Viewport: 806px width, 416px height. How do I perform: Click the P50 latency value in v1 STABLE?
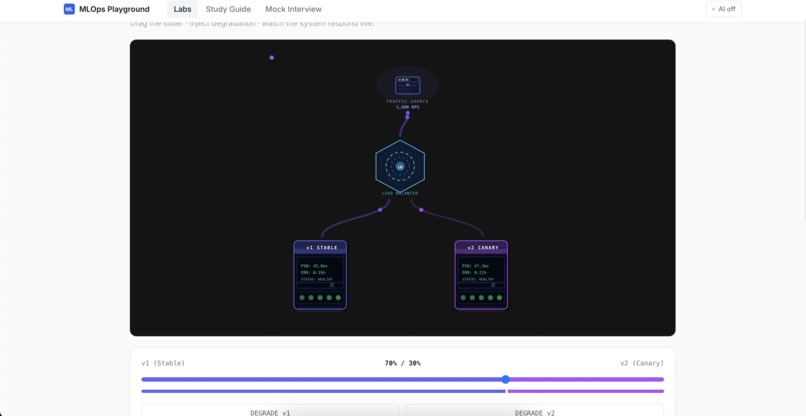[313, 266]
